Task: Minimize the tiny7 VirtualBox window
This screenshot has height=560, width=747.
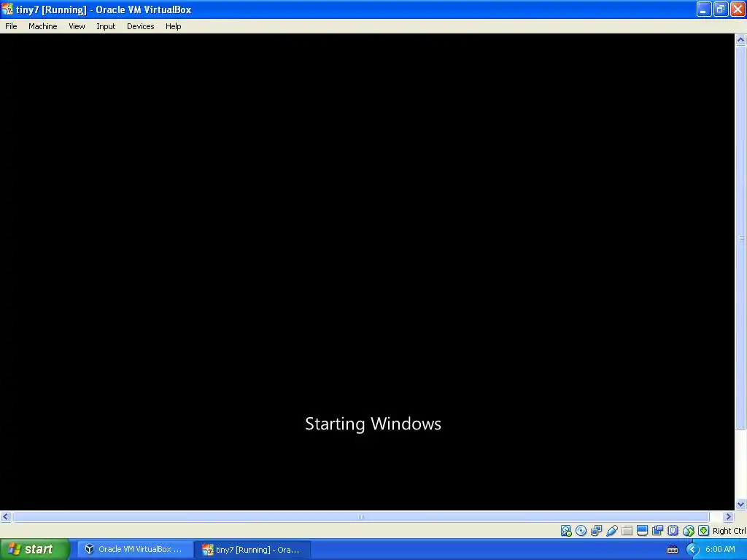Action: (704, 9)
